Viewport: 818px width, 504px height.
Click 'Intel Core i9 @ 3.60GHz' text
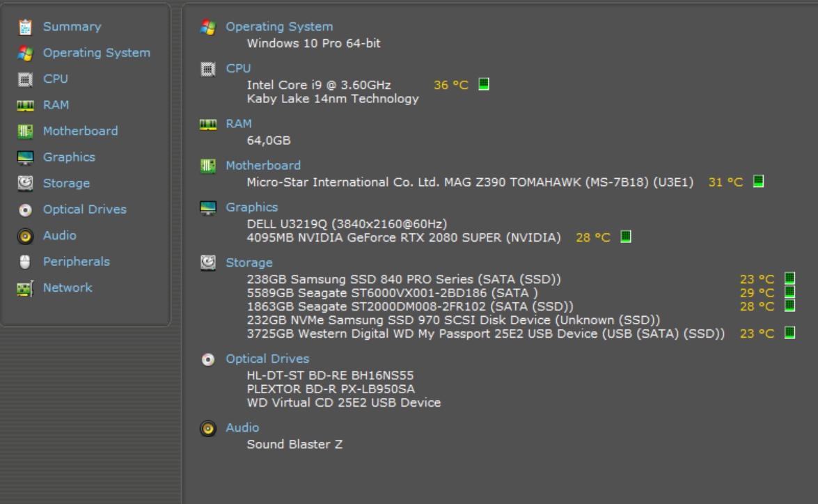point(319,85)
